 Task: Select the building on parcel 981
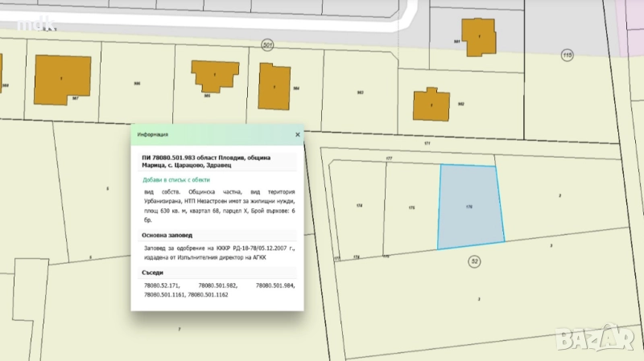click(x=479, y=39)
